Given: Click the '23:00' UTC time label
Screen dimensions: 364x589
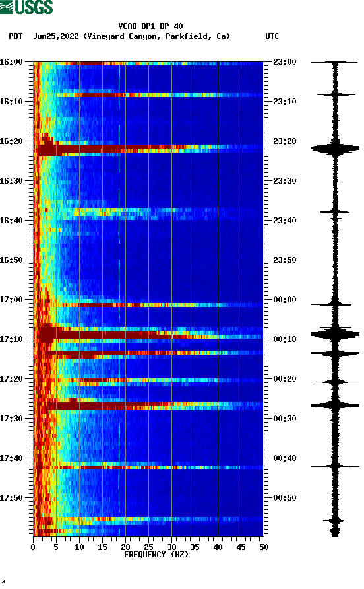Looking at the screenshot, I should (285, 62).
